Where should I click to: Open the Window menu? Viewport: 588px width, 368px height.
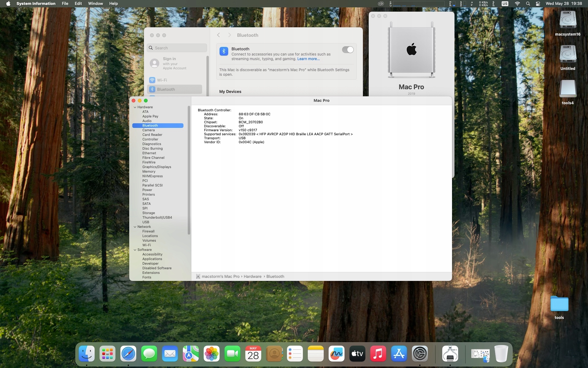(x=96, y=4)
